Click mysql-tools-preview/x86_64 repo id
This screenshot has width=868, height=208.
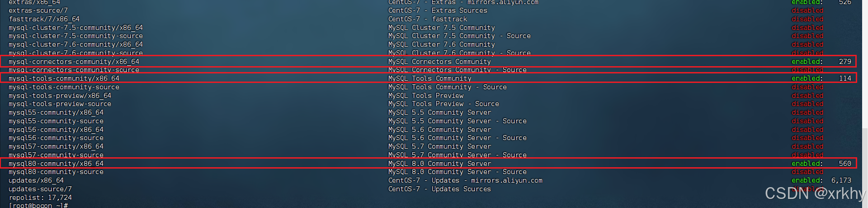tap(60, 96)
